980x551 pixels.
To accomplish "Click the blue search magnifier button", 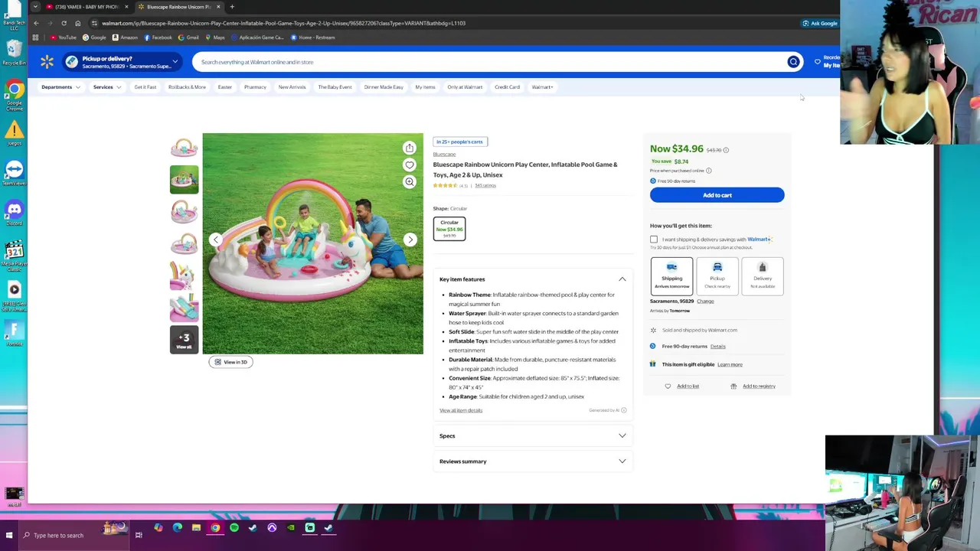I will tap(793, 62).
